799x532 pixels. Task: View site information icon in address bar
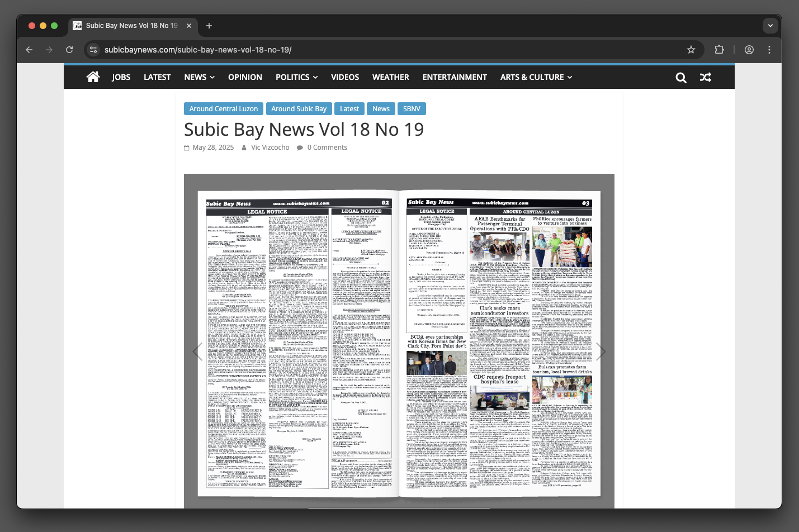93,50
